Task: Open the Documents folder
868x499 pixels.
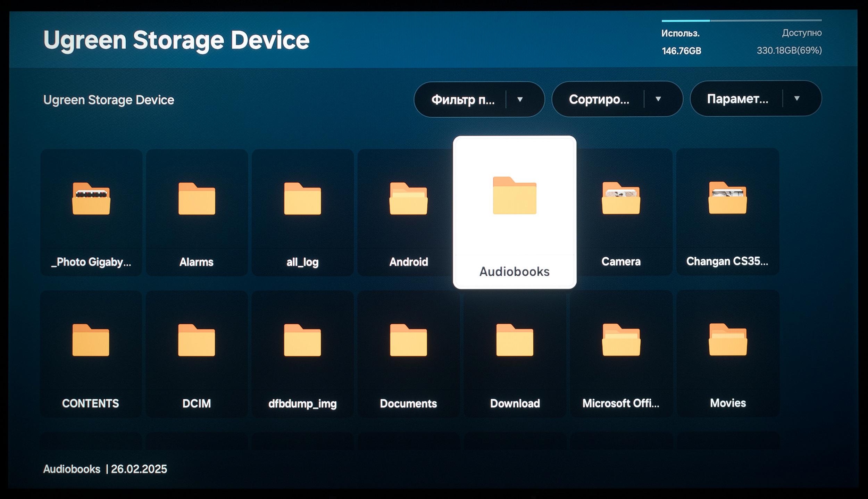Action: pyautogui.click(x=408, y=354)
